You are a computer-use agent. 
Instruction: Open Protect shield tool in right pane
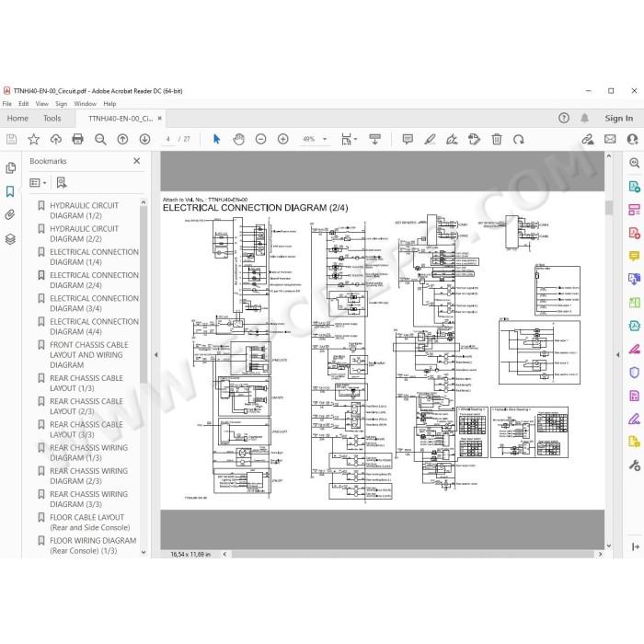click(634, 373)
